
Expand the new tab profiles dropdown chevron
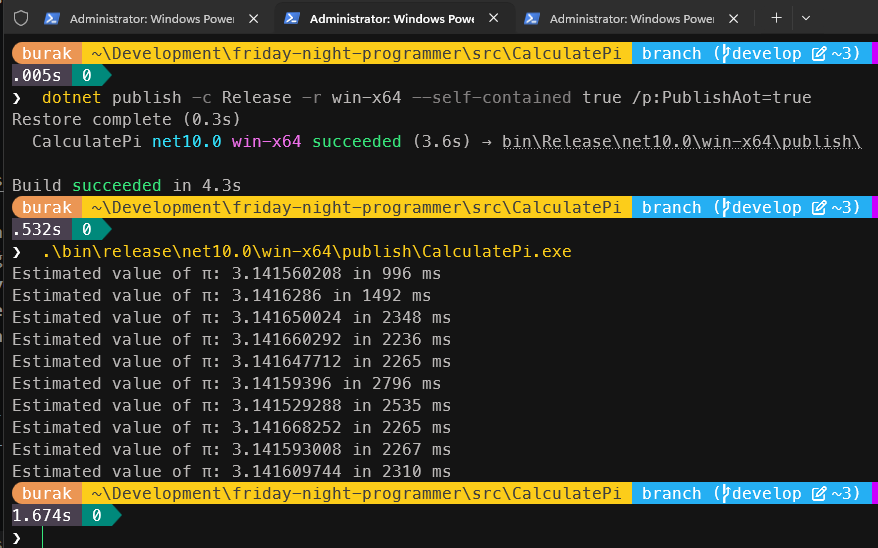806,18
